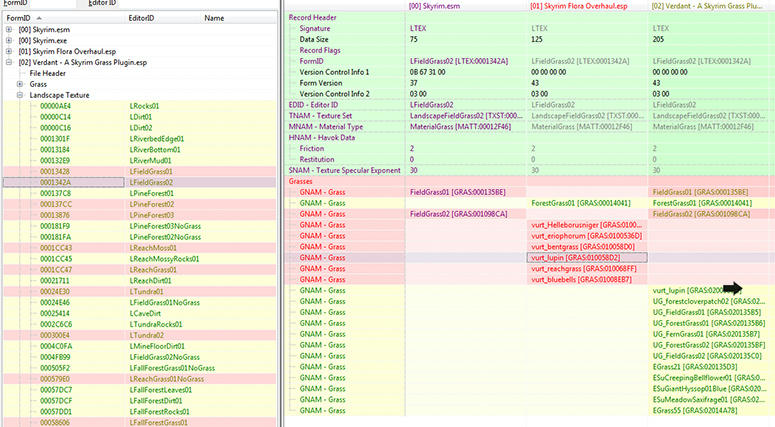Select the File Header tree item

pyautogui.click(x=47, y=73)
